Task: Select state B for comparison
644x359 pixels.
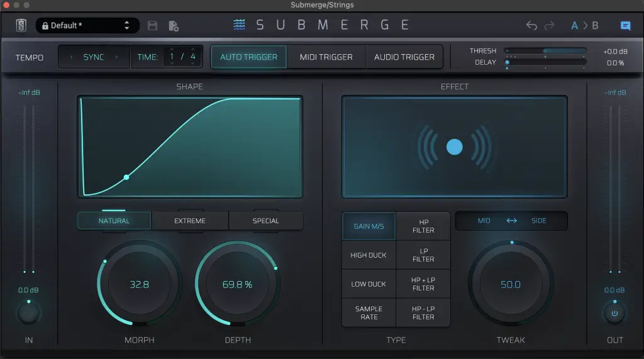Action: point(595,26)
